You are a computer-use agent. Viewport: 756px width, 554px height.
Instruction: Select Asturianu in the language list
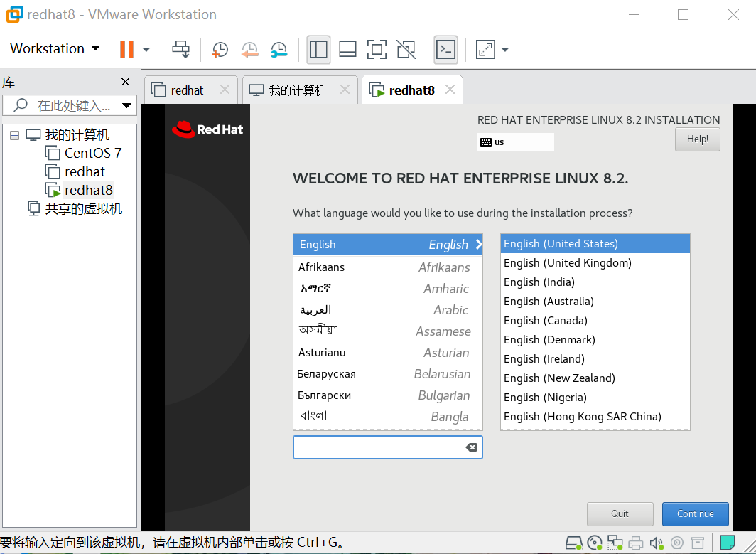[x=388, y=352]
